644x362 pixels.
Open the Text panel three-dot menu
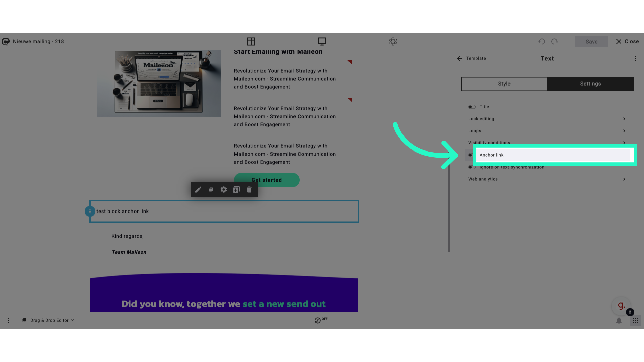(635, 58)
